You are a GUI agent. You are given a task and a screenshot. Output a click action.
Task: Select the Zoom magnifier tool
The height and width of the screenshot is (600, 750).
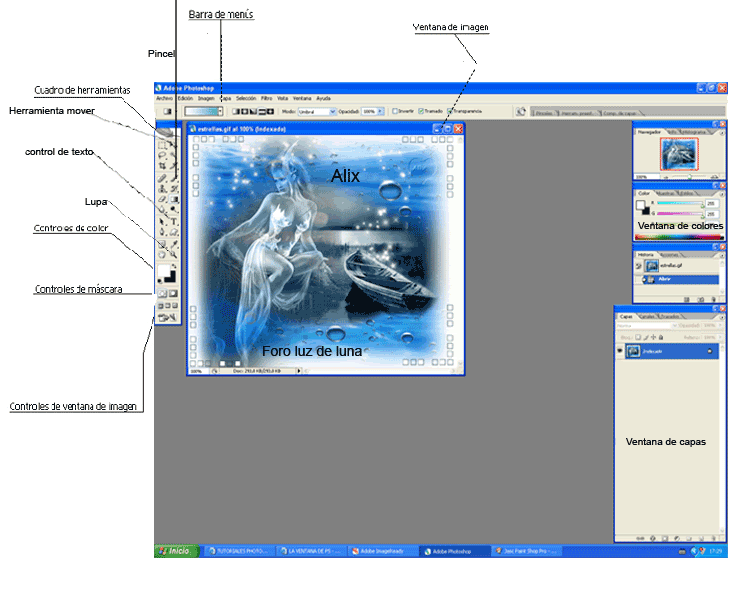pyautogui.click(x=175, y=255)
